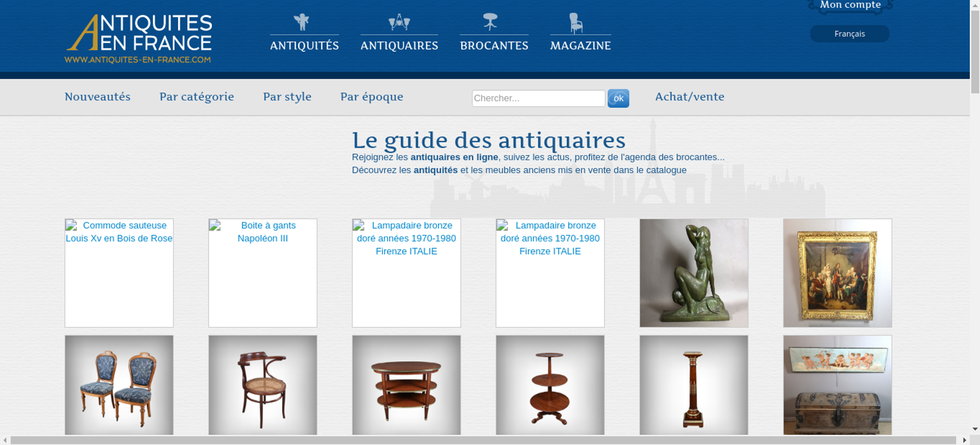This screenshot has height=445, width=980.
Task: Expand the Par époque menu
Action: pos(371,97)
